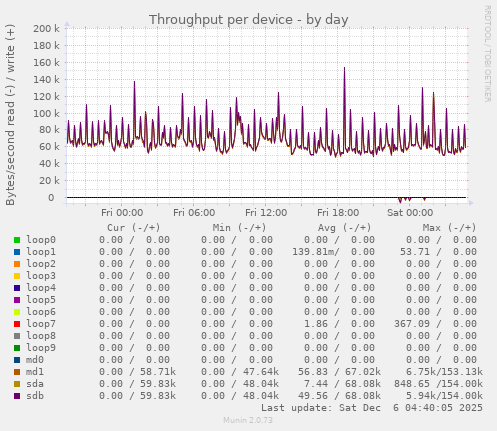Click the md0 legend swatch

(17, 360)
